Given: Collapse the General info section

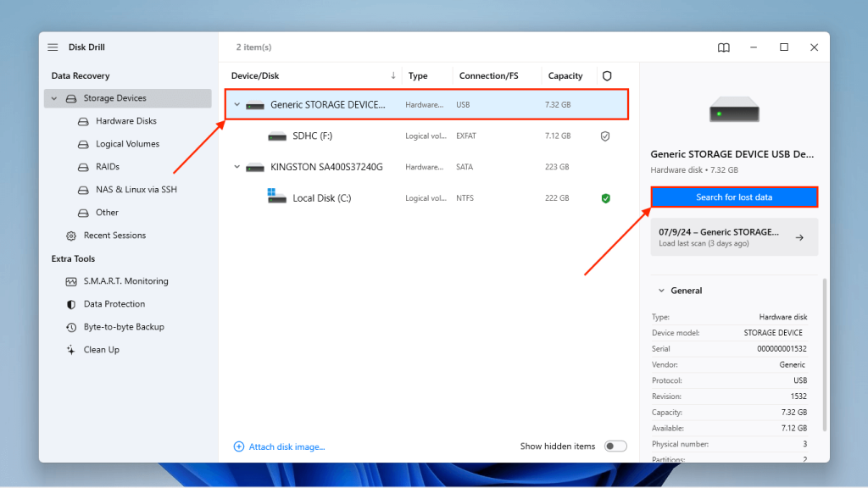Looking at the screenshot, I should point(660,290).
